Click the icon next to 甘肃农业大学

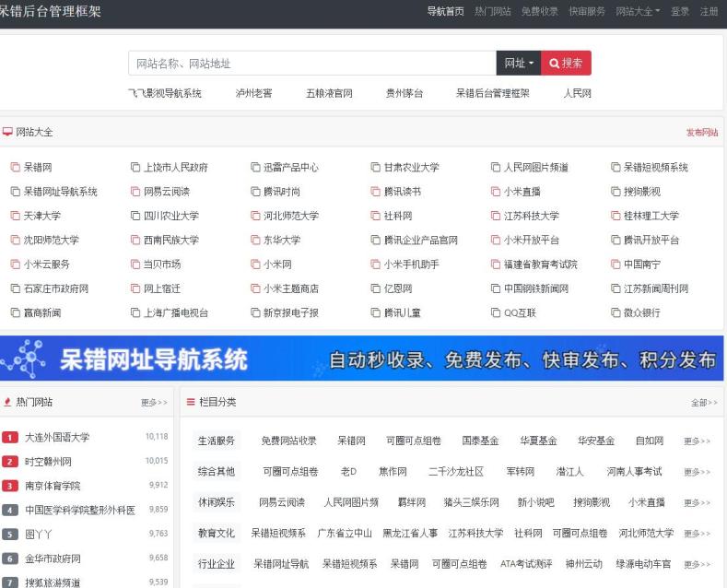(x=376, y=167)
